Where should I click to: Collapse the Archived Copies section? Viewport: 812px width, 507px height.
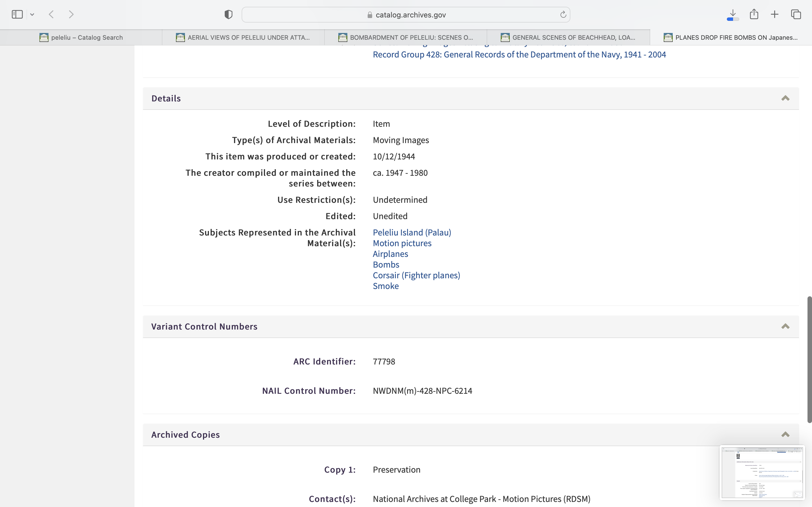tap(785, 435)
